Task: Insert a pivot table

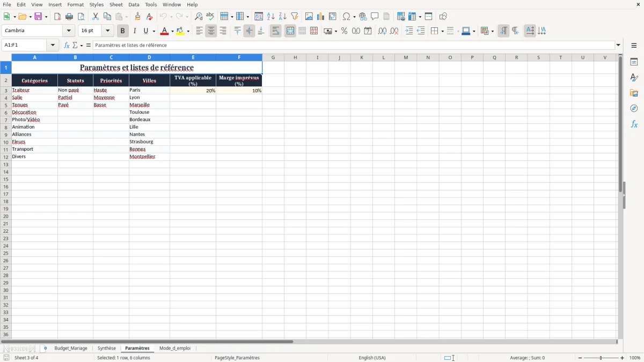Action: [x=333, y=17]
